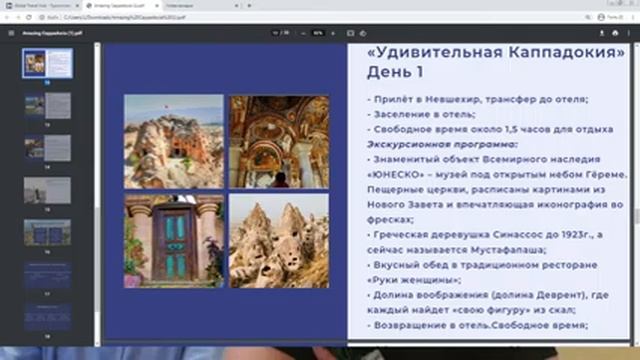Image resolution: width=640 pixels, height=360 pixels.
Task: Click 'каждый найдет «свою фигуру» из скал' line
Action: 471,310
